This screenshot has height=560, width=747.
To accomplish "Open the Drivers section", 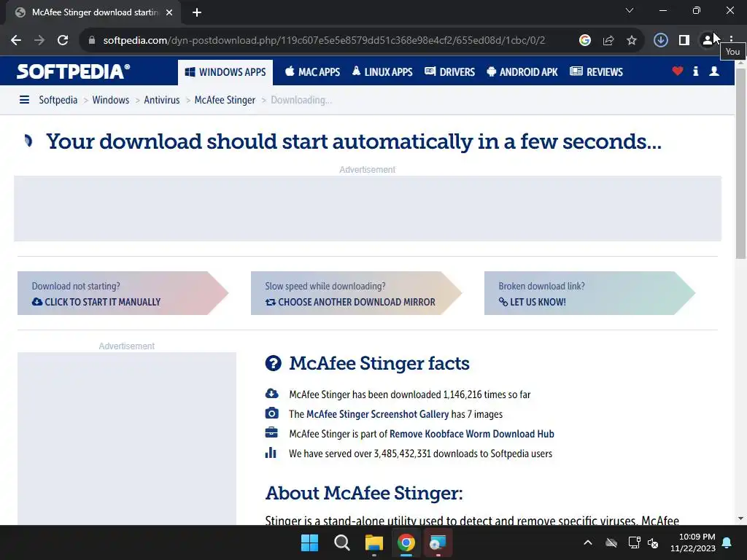I will pos(449,72).
